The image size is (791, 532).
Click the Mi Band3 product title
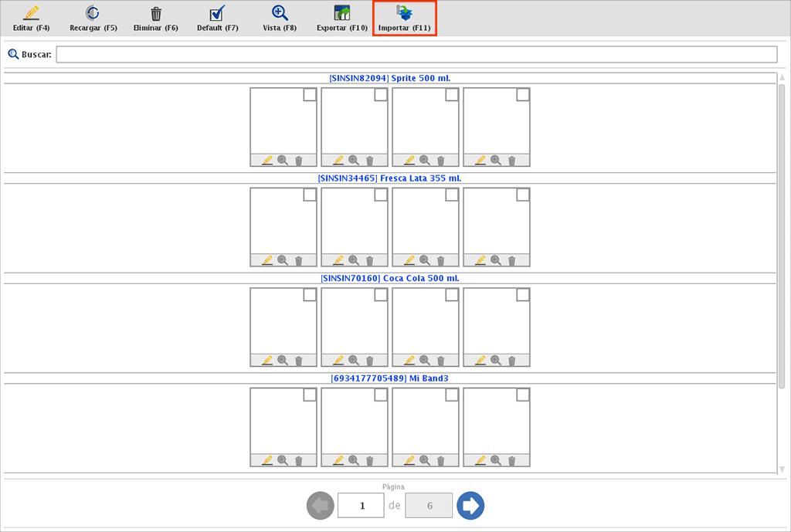389,378
